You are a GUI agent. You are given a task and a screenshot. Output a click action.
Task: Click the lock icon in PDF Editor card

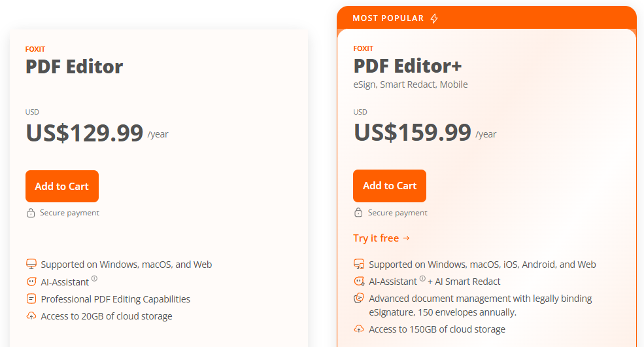tap(31, 213)
